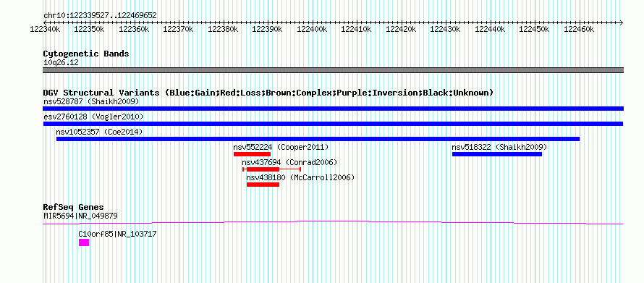The width and height of the screenshot is (644, 283).
Task: Open the C10orf85|NR_103717 gene label
Action: pos(117,234)
